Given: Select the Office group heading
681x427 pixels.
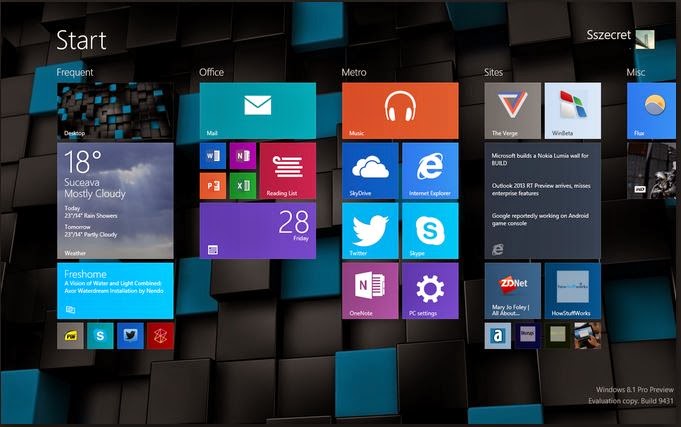Looking at the screenshot, I should pos(212,72).
